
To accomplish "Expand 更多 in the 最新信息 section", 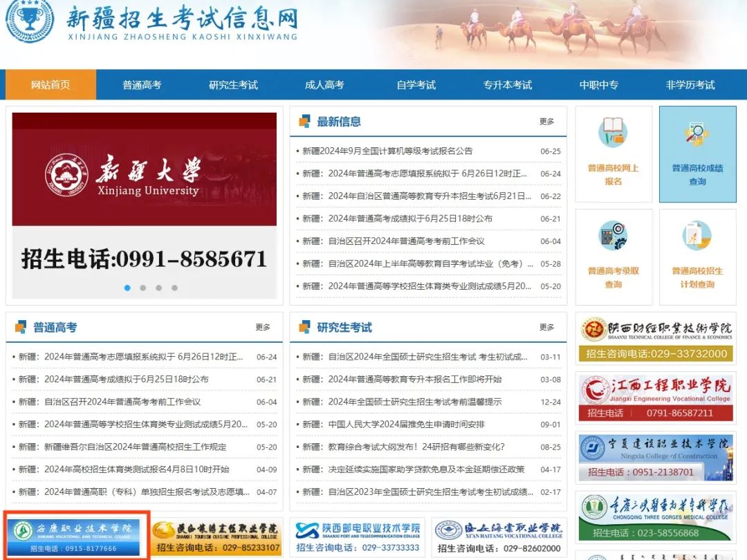I will (x=546, y=122).
